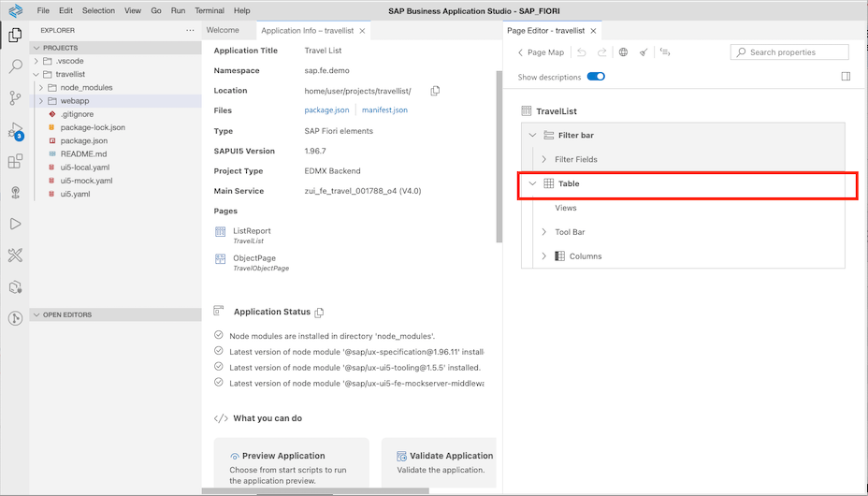Collapse the Filter bar node
This screenshot has height=496, width=868.
(532, 135)
